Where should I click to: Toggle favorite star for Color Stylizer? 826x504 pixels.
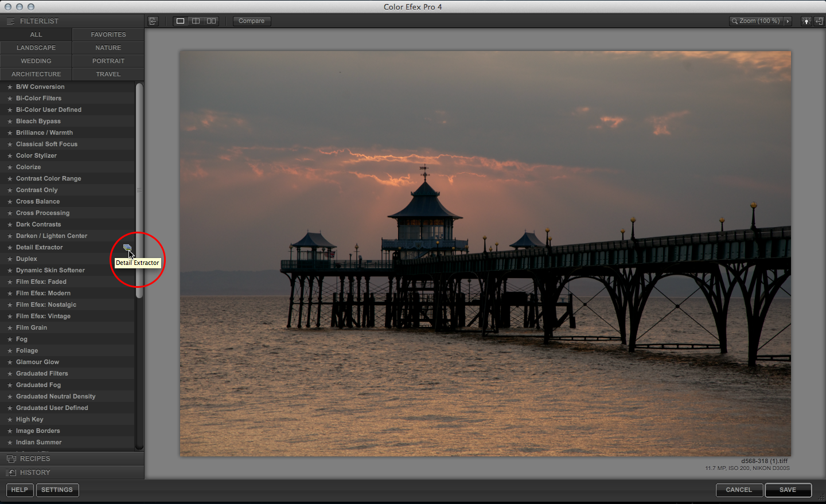(10, 156)
